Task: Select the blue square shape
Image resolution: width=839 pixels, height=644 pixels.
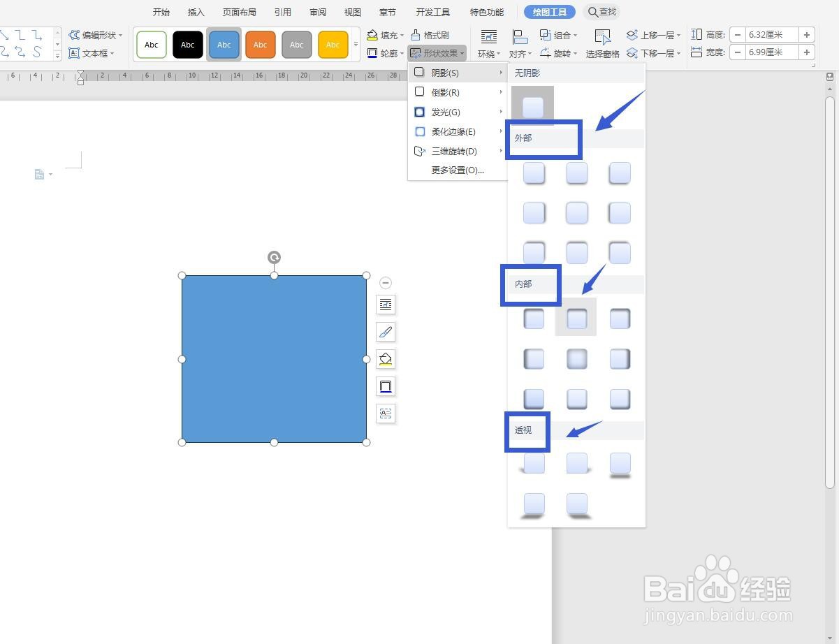Action: click(x=274, y=359)
